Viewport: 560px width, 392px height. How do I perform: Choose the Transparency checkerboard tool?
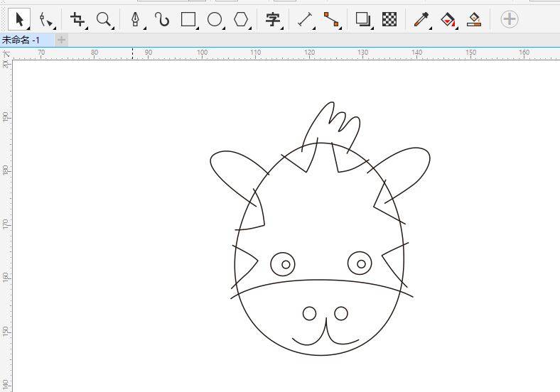point(389,19)
